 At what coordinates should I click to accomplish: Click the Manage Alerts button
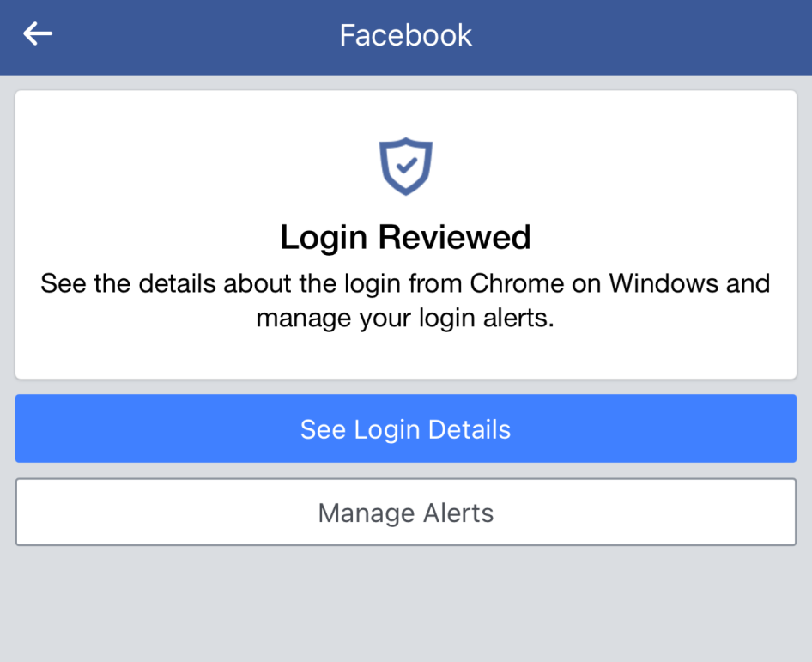406,513
